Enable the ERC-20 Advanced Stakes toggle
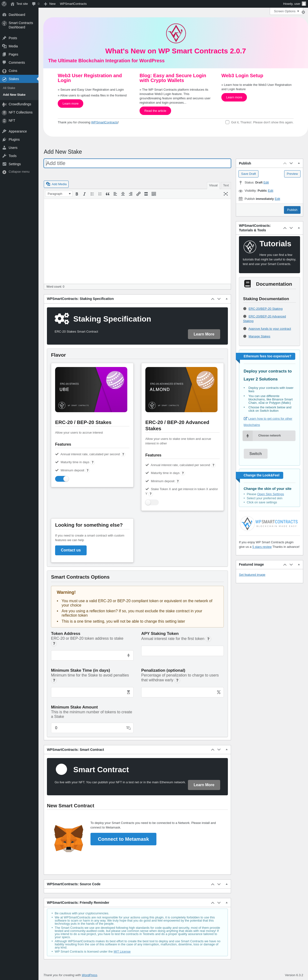This screenshot has height=980, width=308. pos(152,502)
